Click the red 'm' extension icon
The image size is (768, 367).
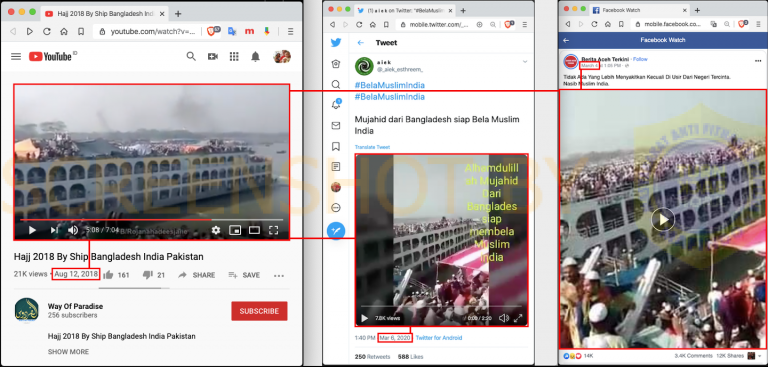249,31
